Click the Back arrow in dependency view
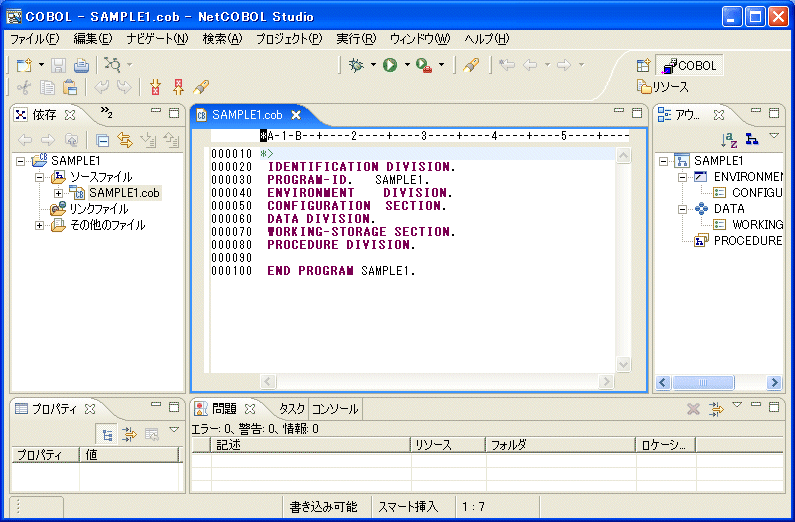This screenshot has height=522, width=795. (25, 140)
